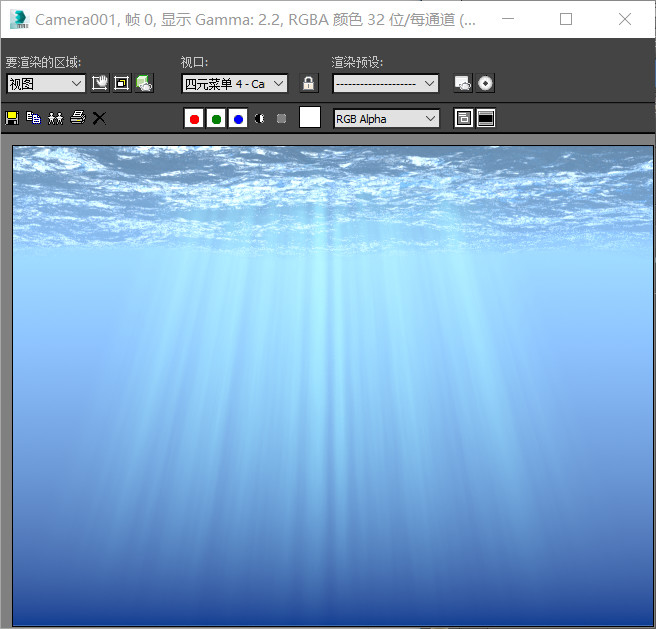The height and width of the screenshot is (629, 656).
Task: Open the 渲染预设 preset dropdown
Action: coord(385,83)
